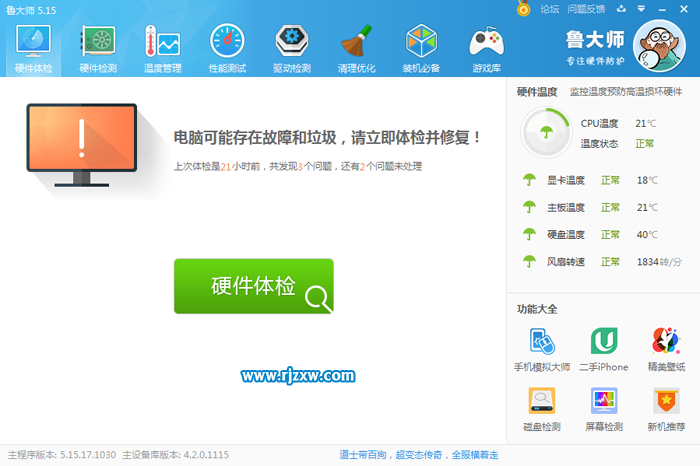Minimize the 鲁大师 window
This screenshot has width=700, height=466.
click(662, 9)
